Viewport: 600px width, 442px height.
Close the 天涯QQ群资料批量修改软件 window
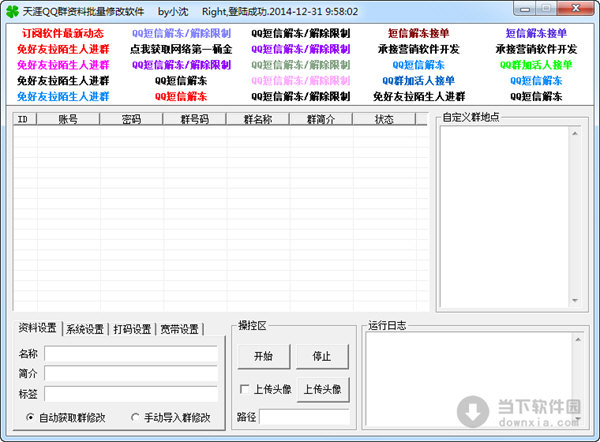click(576, 9)
